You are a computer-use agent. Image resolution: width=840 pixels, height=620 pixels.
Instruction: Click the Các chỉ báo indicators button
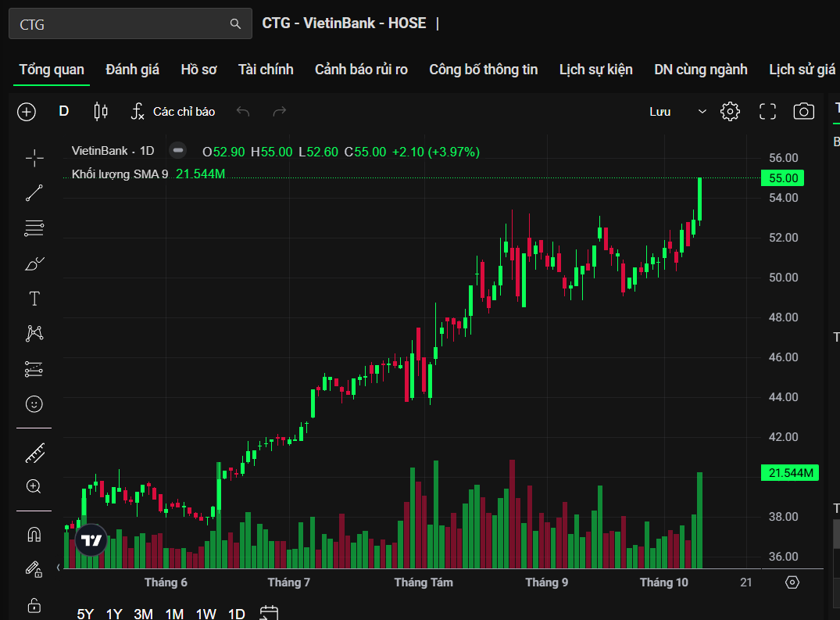point(173,112)
